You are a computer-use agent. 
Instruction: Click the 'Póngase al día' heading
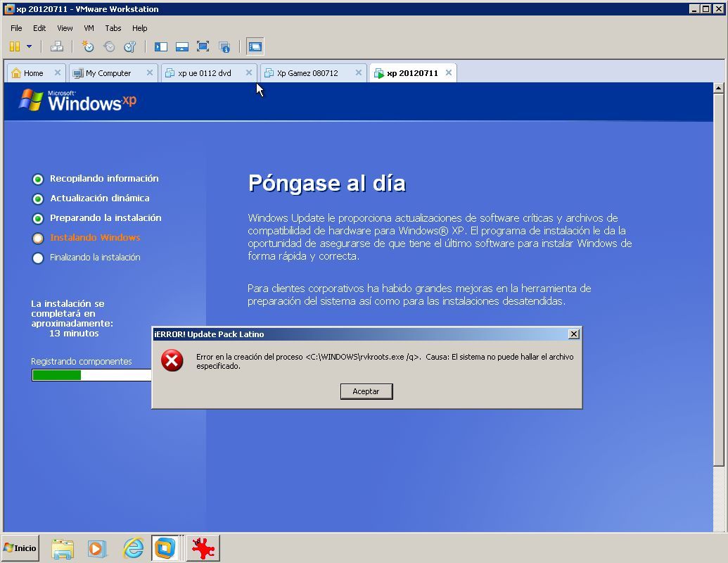click(327, 183)
